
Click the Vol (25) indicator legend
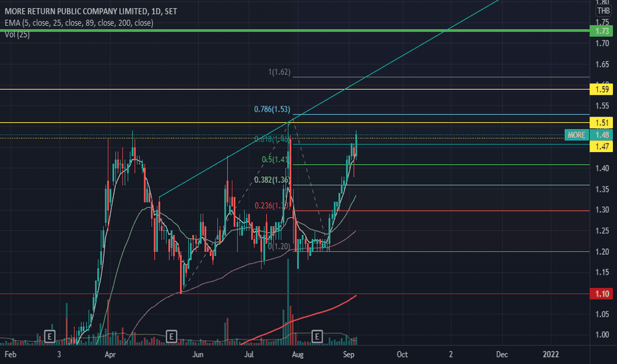(x=17, y=34)
